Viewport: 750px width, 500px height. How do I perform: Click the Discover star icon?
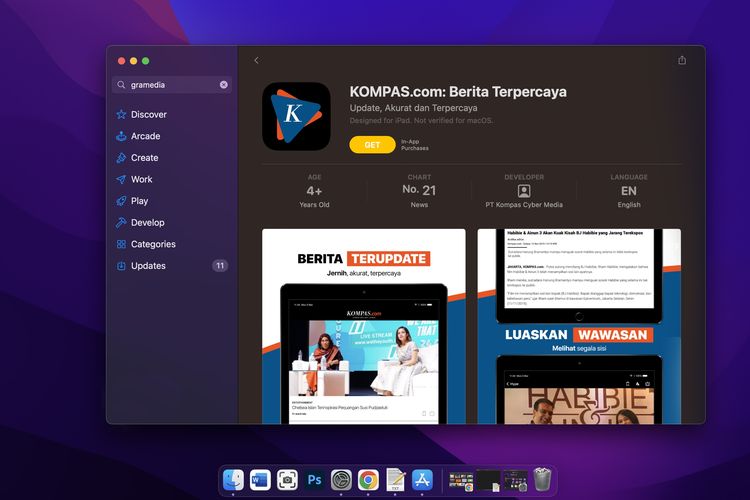(121, 114)
